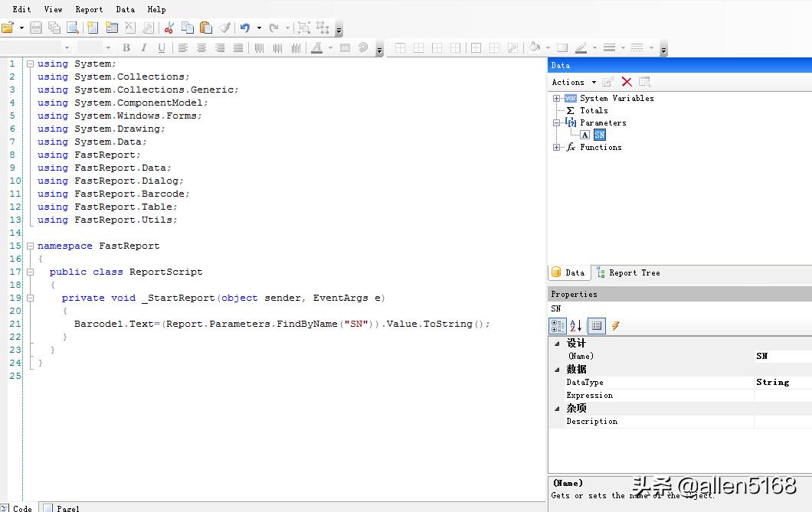
Task: Click the Save report disk icon
Action: 36,28
